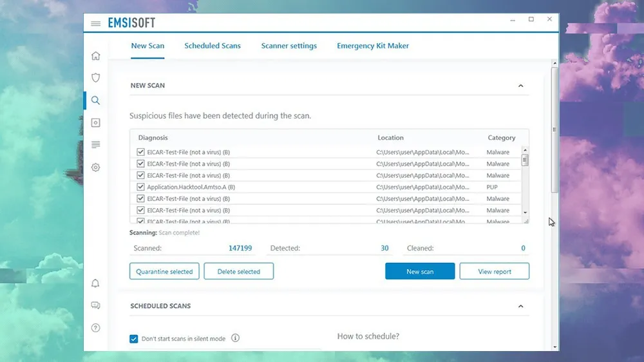This screenshot has width=644, height=362.
Task: Select the Scan magnifier icon in sidebar
Action: point(96,100)
